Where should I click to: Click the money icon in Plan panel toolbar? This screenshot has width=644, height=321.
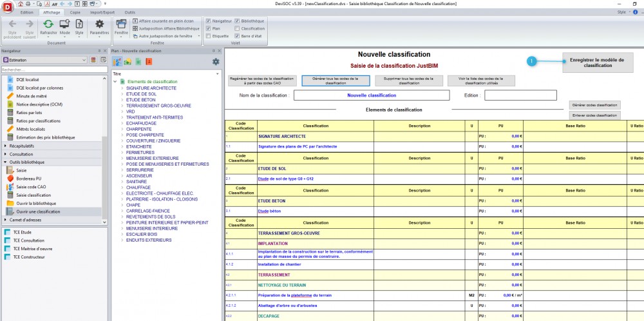128,62
